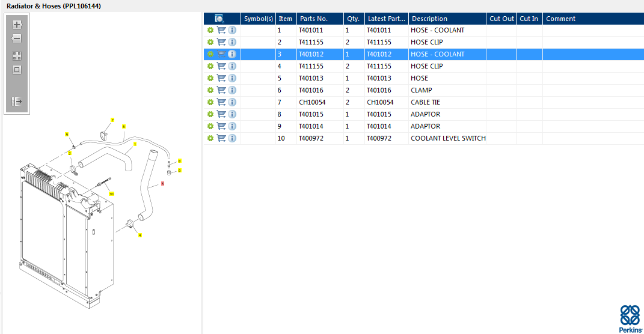Click the single-square icon in diagram toolbar

(17, 70)
